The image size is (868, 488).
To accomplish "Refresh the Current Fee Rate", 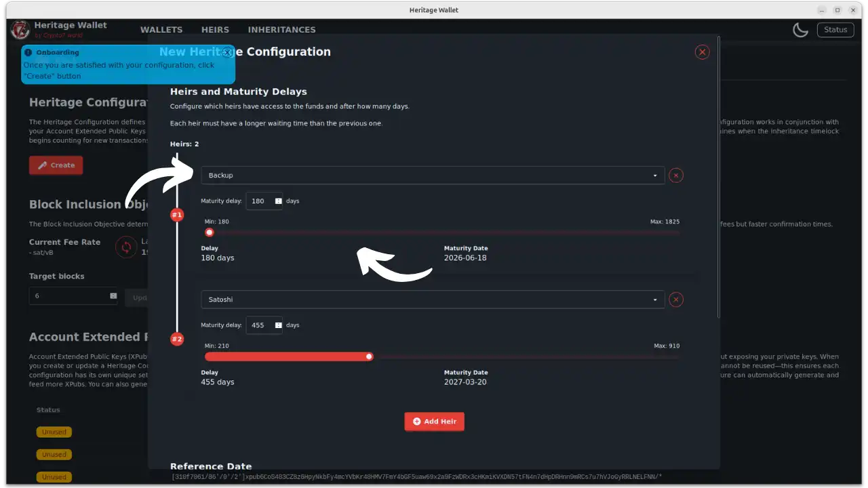I will pos(127,247).
